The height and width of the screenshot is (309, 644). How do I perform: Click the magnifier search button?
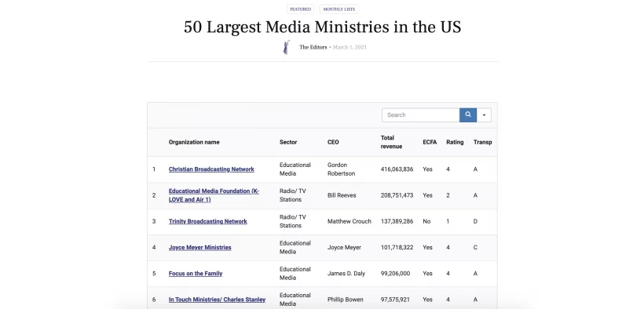[468, 115]
